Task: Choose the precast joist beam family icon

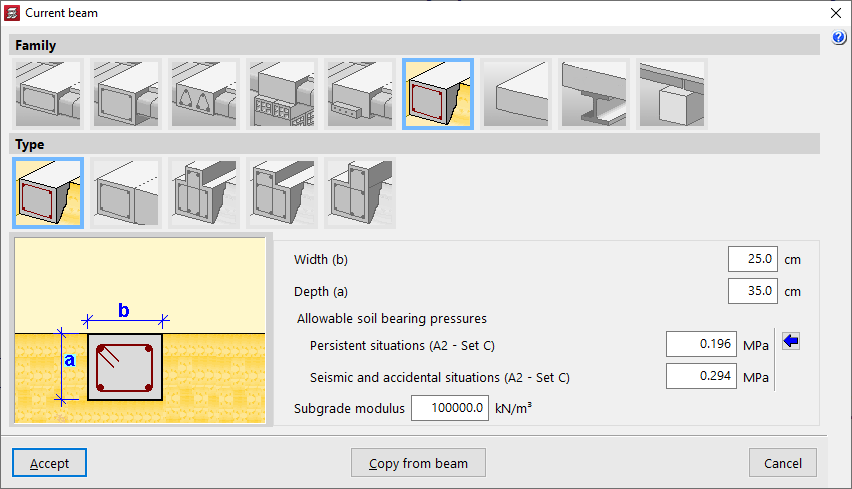Action: pyautogui.click(x=282, y=94)
